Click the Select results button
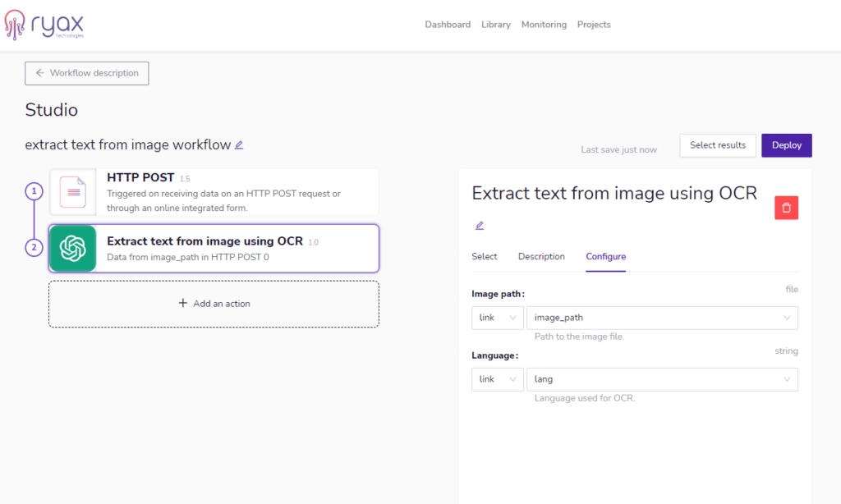Screen dimensions: 841x504 pyautogui.click(x=717, y=145)
